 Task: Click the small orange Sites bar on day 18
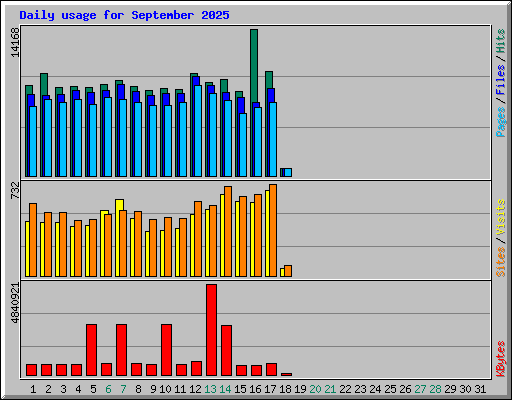(288, 271)
